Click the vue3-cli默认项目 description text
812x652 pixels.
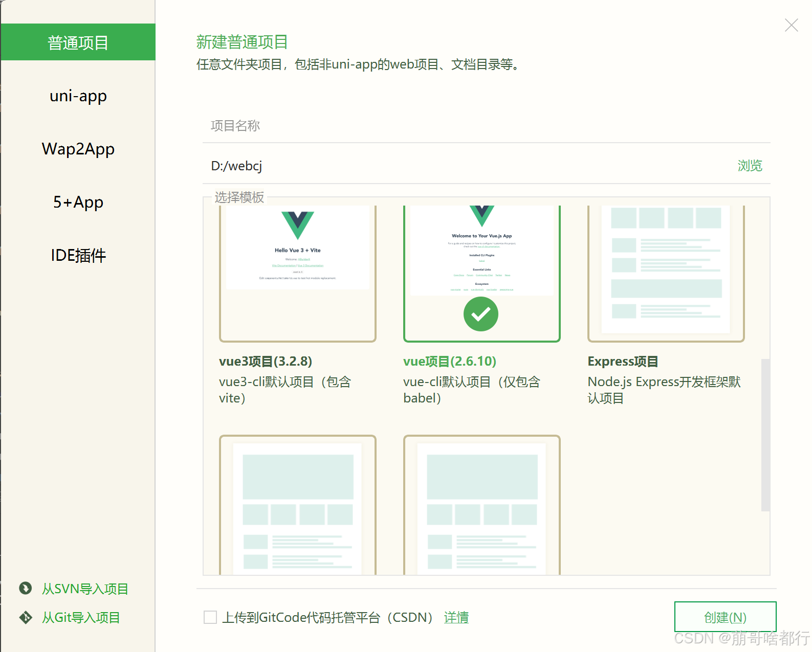pyautogui.click(x=285, y=390)
